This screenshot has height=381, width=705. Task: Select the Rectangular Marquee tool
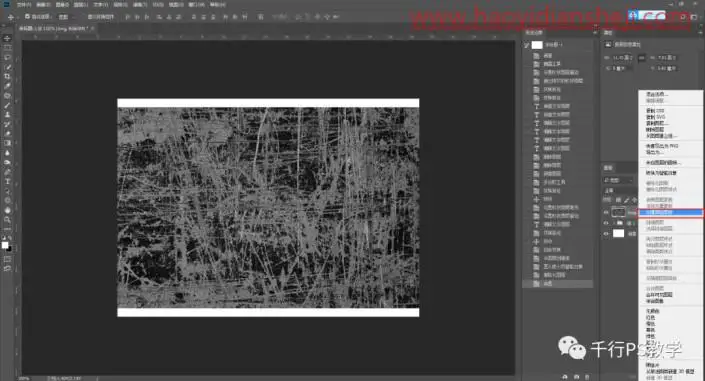[x=7, y=48]
